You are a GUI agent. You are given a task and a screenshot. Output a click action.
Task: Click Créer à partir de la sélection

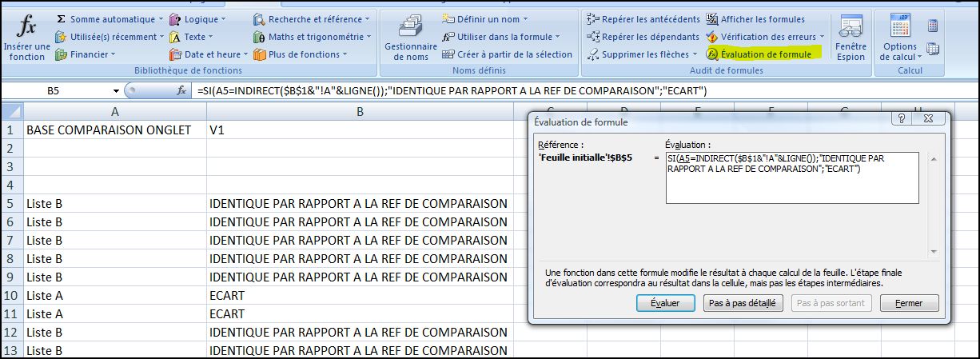507,54
